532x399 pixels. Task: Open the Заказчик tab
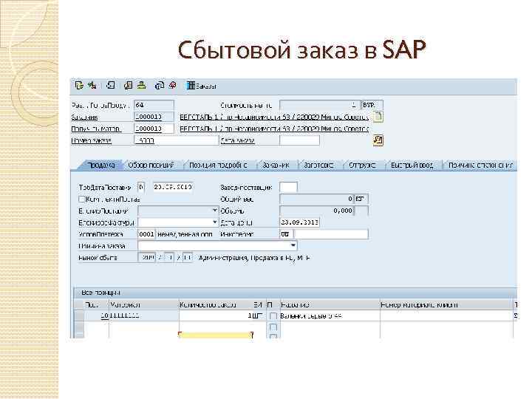pyautogui.click(x=276, y=166)
